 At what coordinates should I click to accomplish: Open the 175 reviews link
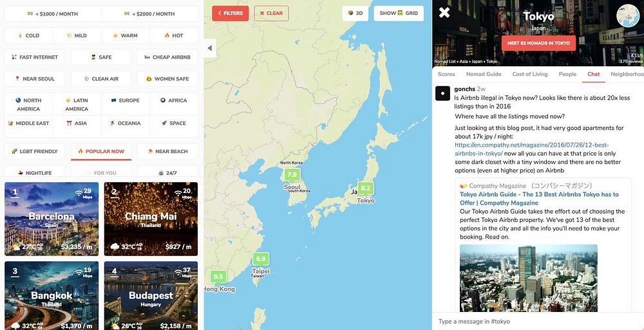631,62
